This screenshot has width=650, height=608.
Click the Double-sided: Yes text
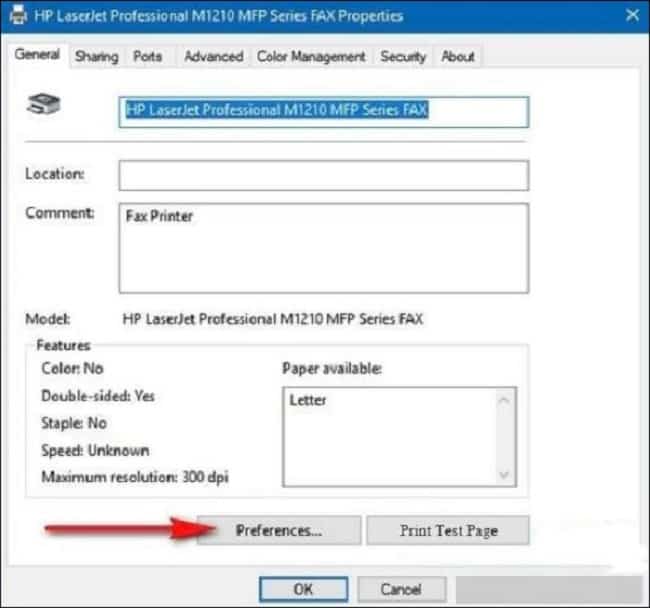[x=98, y=396]
